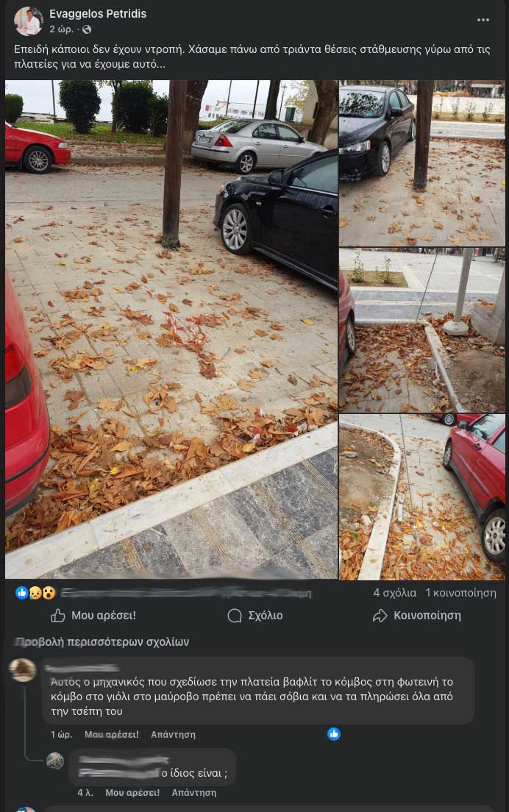The image size is (509, 812).
Task: Expand Προβολή περισσότερων σχολίων
Action: tap(102, 641)
